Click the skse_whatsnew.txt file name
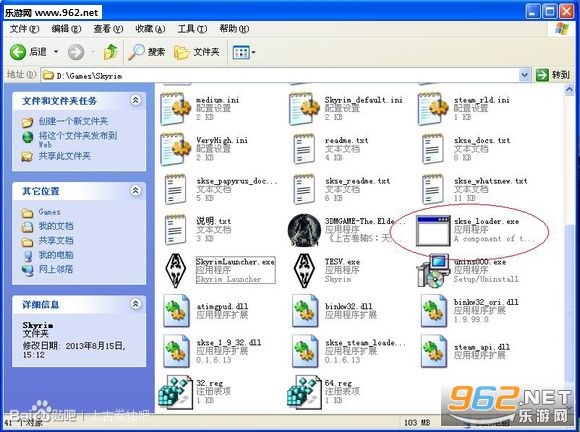 tap(490, 181)
